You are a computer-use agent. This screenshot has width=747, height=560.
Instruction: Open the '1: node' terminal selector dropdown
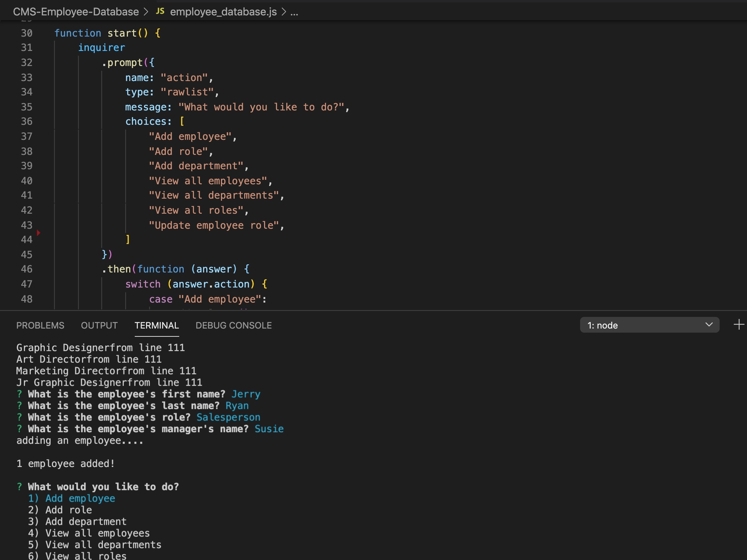tap(649, 325)
